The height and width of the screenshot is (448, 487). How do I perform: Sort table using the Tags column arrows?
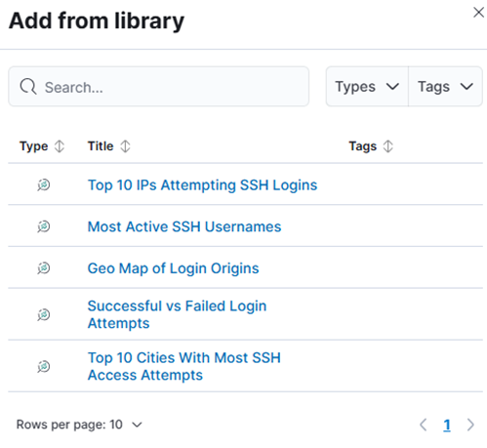(387, 146)
